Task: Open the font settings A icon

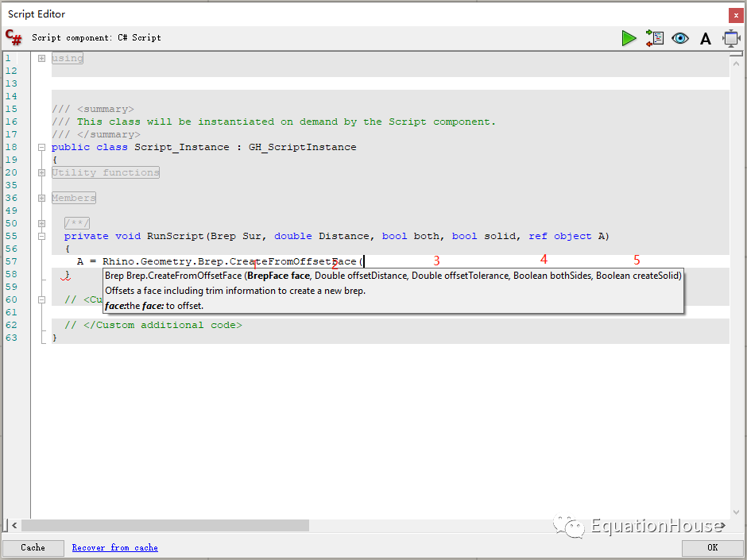Action: click(x=706, y=39)
